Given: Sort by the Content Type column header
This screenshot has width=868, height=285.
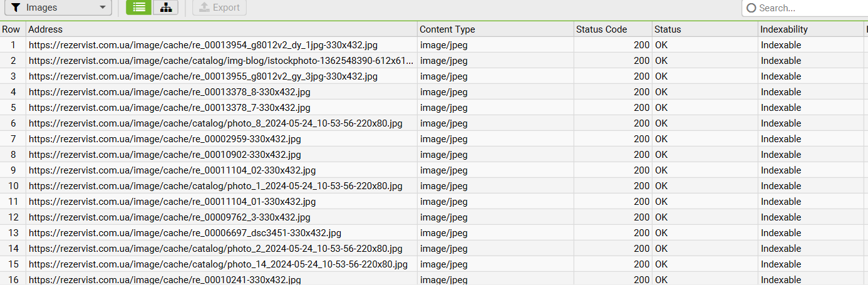Looking at the screenshot, I should [447, 29].
